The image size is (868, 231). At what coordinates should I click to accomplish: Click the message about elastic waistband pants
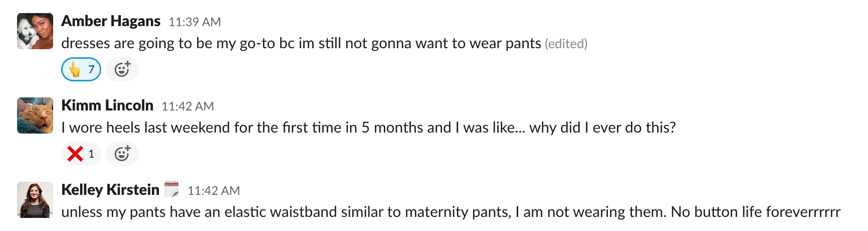[450, 212]
